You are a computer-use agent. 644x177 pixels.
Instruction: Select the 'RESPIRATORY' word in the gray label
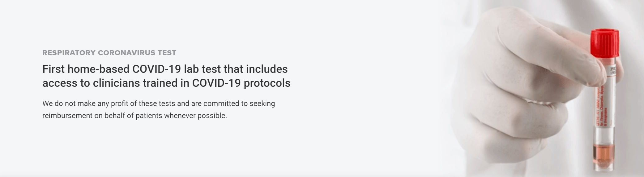click(69, 53)
